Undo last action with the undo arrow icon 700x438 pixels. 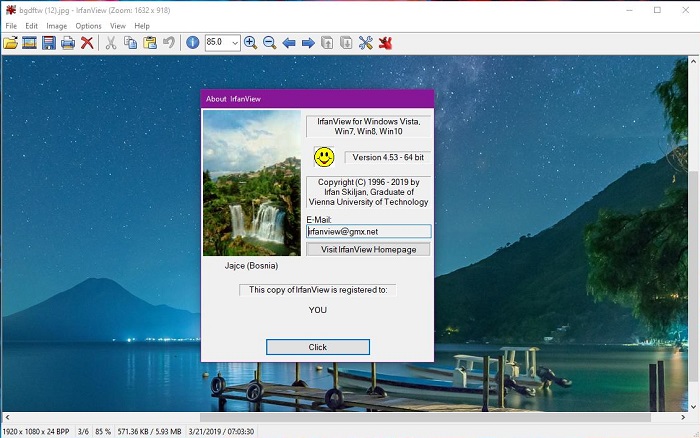coord(169,43)
